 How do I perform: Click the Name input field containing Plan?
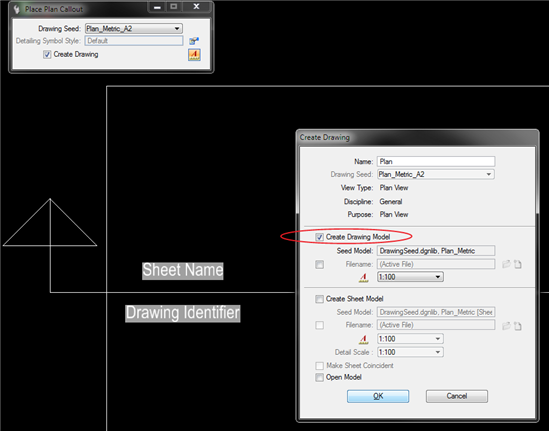coord(436,161)
